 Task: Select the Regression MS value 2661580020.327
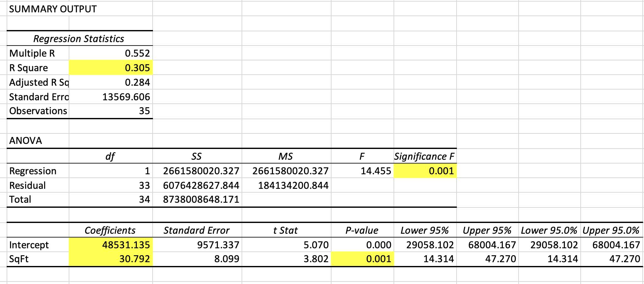click(287, 171)
